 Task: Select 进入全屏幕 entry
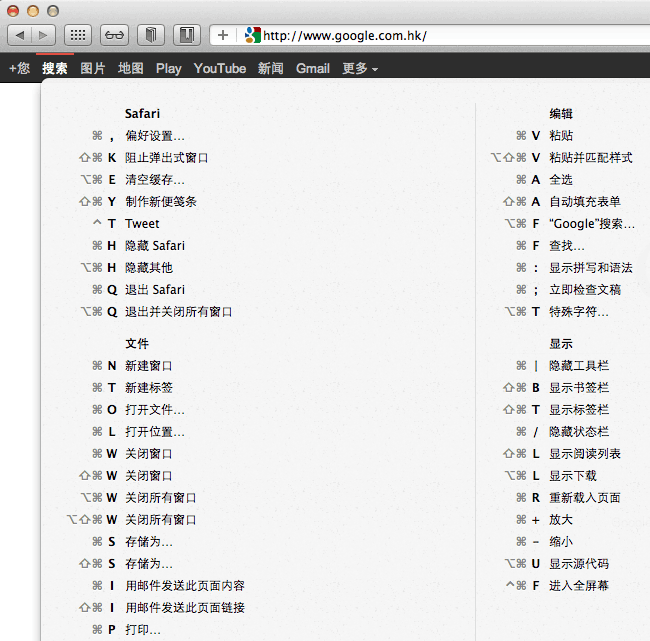tap(579, 585)
